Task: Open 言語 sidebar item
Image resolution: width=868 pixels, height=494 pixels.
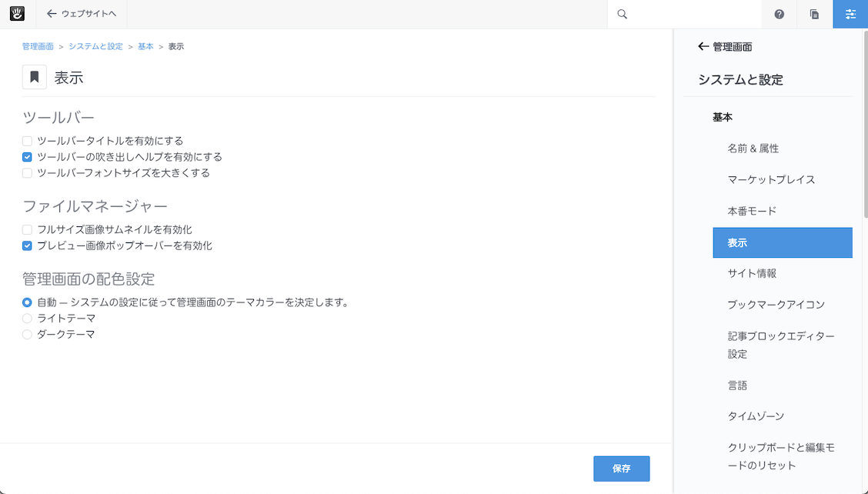Action: click(737, 386)
